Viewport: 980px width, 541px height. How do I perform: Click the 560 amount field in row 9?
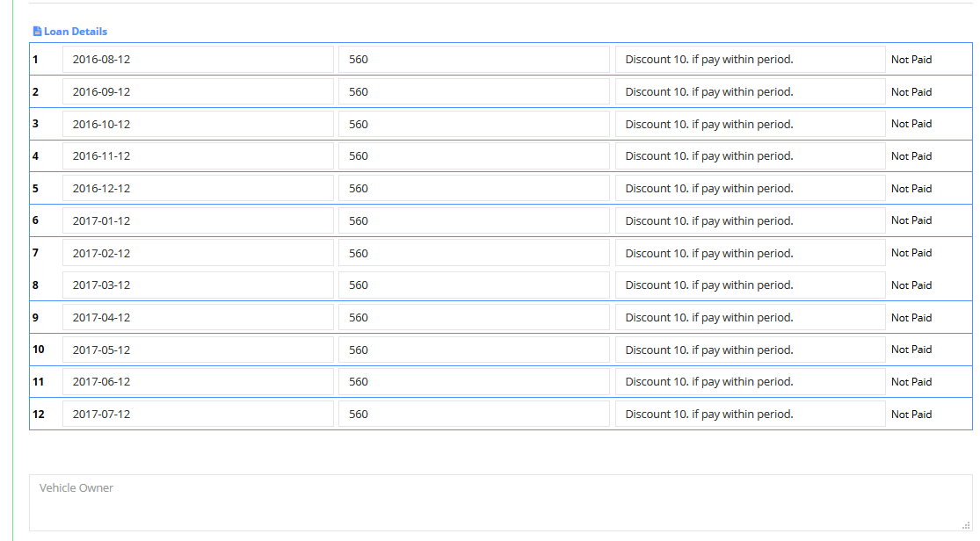point(475,317)
